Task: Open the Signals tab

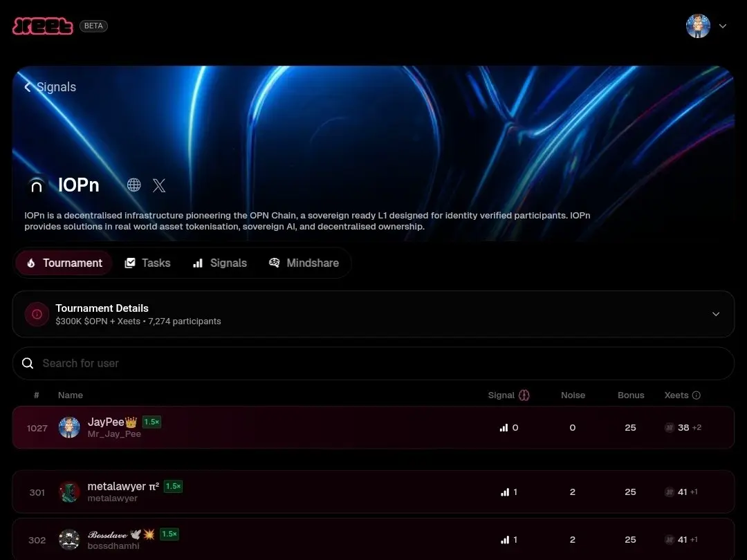Action: (220, 263)
